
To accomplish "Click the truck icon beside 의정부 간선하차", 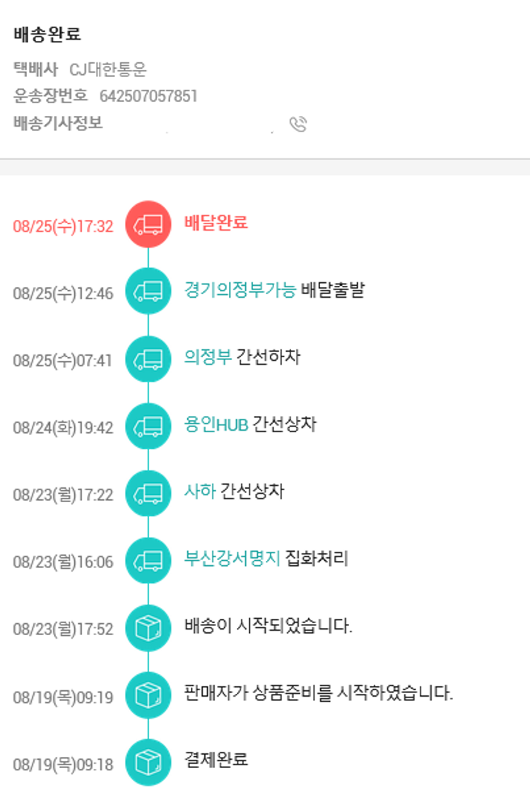I will click(148, 359).
